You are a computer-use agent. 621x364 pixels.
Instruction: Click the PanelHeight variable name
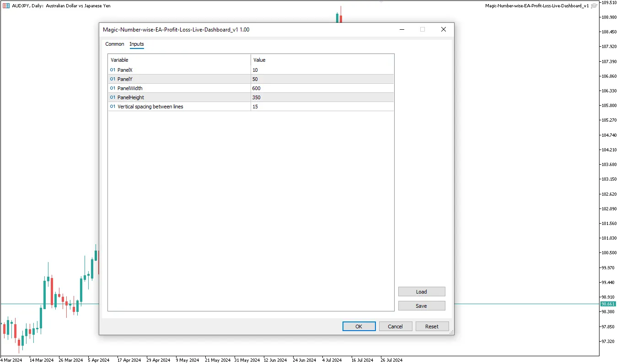131,97
